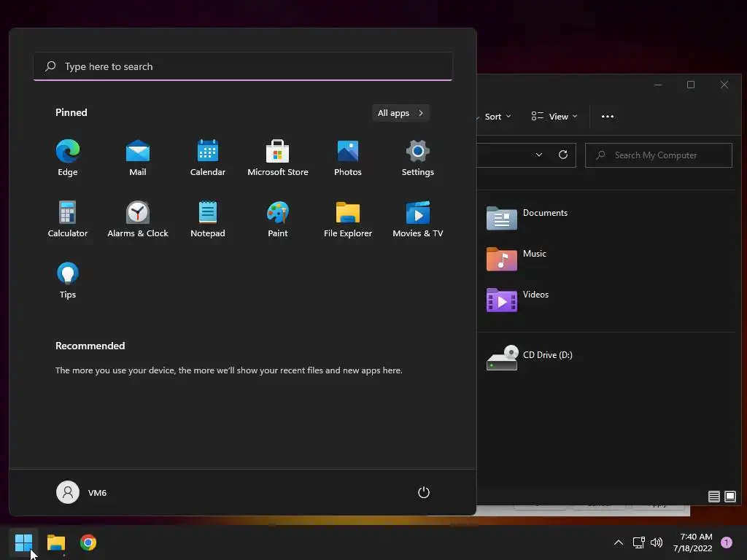Image resolution: width=747 pixels, height=560 pixels.
Task: Launch the Mail app
Action: (138, 158)
